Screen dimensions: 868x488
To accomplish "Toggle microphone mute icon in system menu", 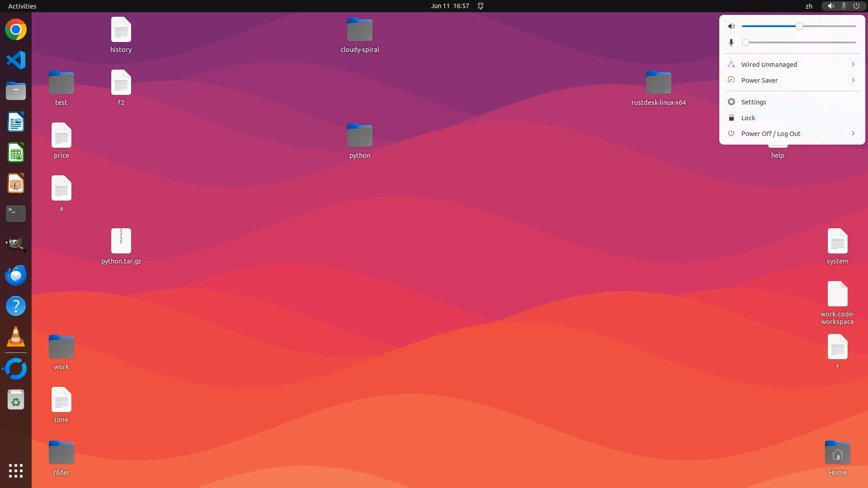I will 731,42.
